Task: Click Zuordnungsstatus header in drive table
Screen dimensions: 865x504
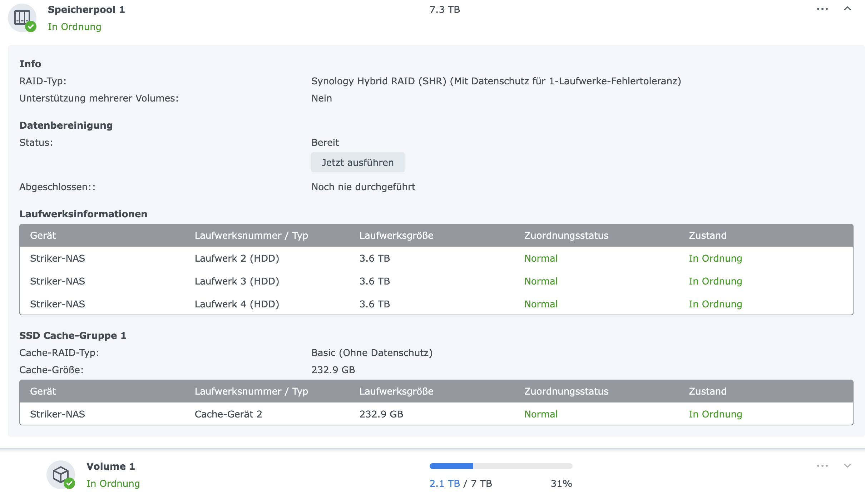Action: [x=566, y=236]
